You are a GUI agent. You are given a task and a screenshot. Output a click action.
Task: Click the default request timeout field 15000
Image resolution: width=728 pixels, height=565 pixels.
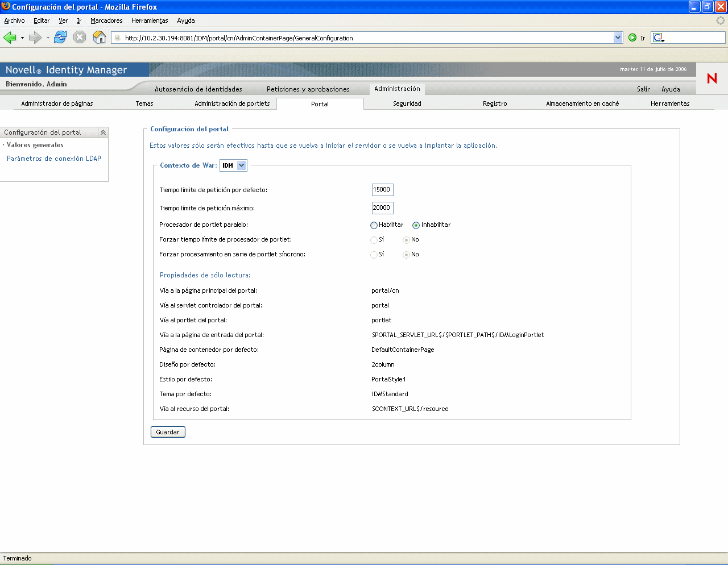382,190
